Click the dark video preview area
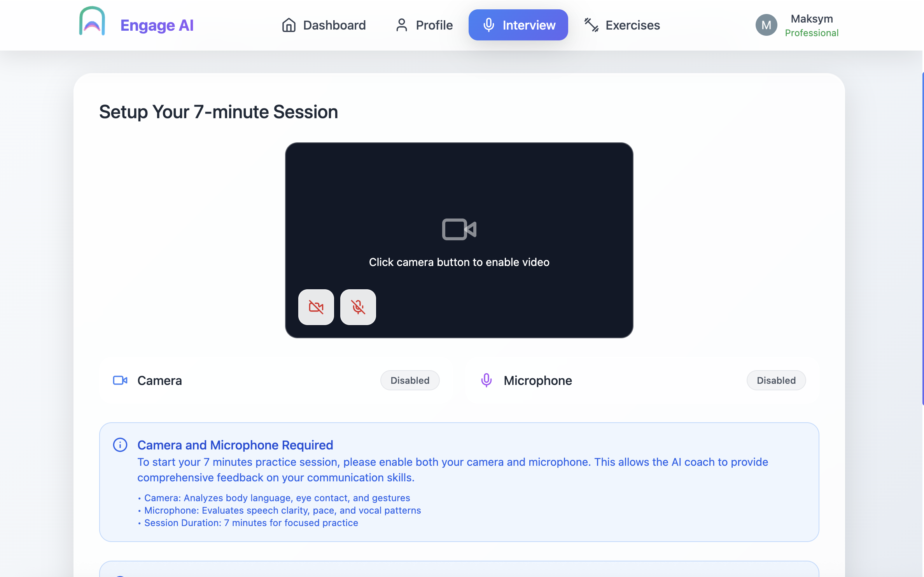924x577 pixels. (x=459, y=183)
